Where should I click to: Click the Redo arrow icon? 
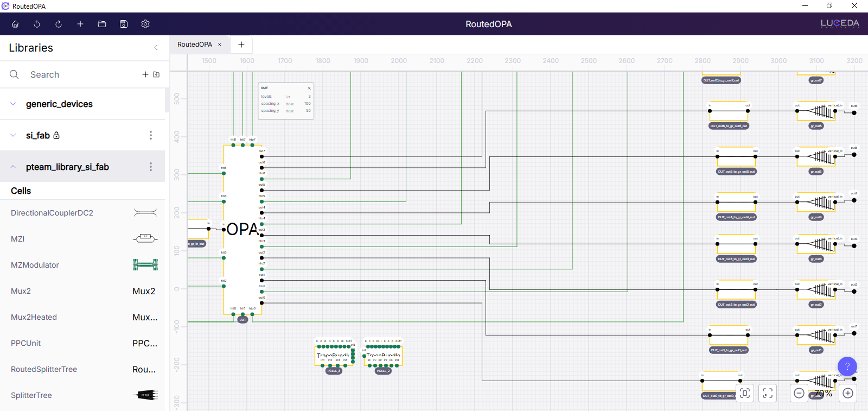59,24
